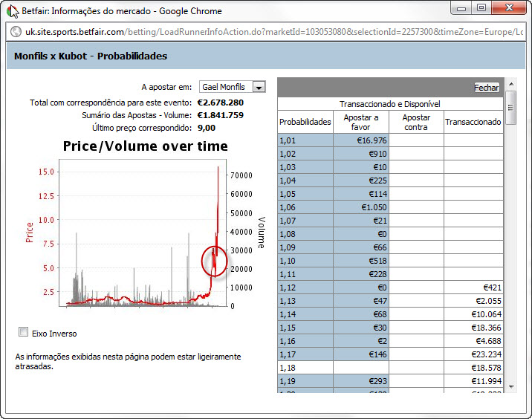Select the 1,02 odds cell
Image resolution: width=532 pixels, height=419 pixels.
[x=305, y=154]
